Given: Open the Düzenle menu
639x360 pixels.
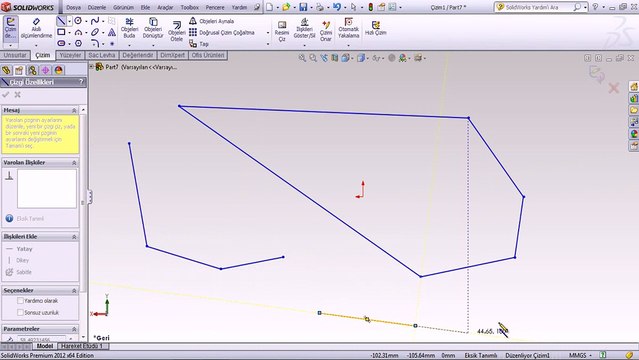Looking at the screenshot, I should click(97, 7).
